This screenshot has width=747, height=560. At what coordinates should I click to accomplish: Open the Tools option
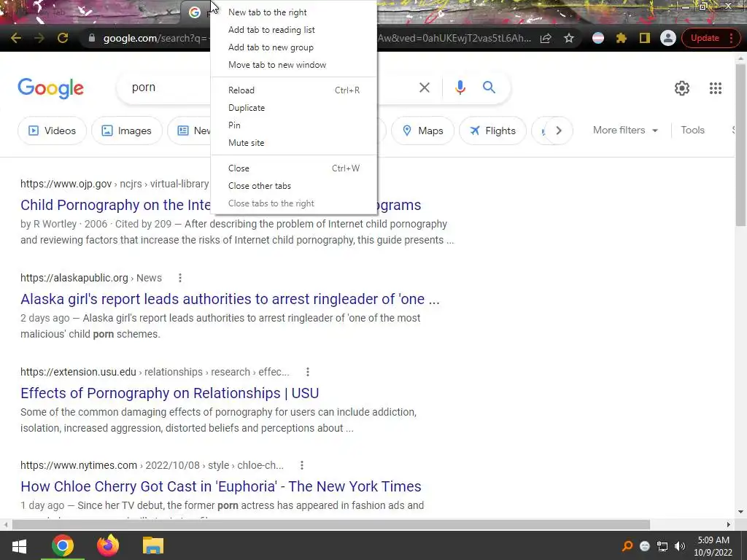point(692,130)
